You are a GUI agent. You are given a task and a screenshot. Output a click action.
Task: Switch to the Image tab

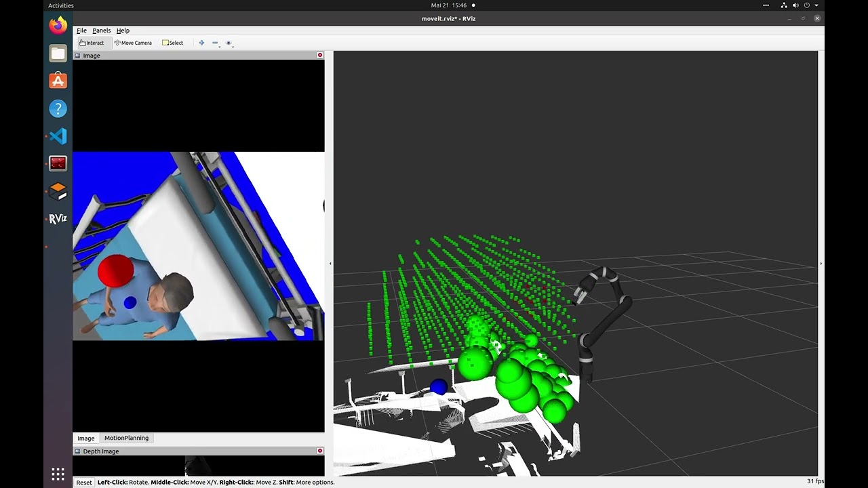(86, 438)
